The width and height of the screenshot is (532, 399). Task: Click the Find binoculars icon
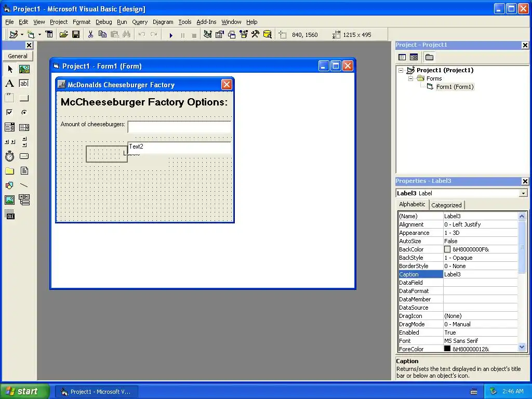tap(127, 34)
